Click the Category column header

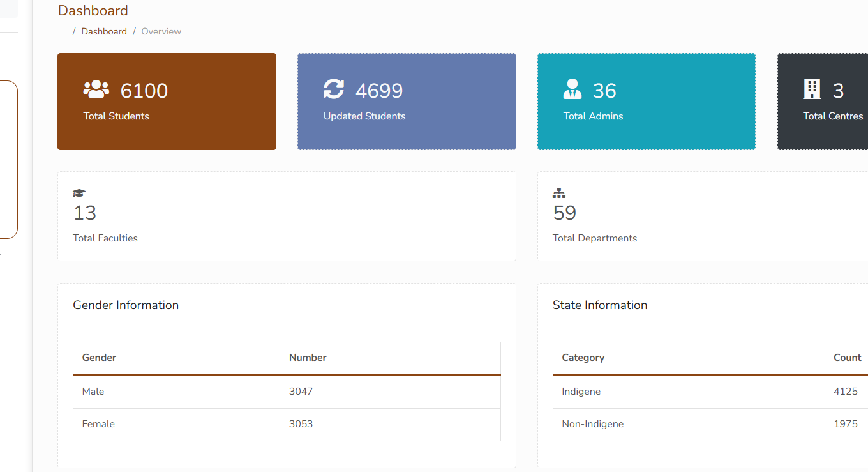pos(583,358)
